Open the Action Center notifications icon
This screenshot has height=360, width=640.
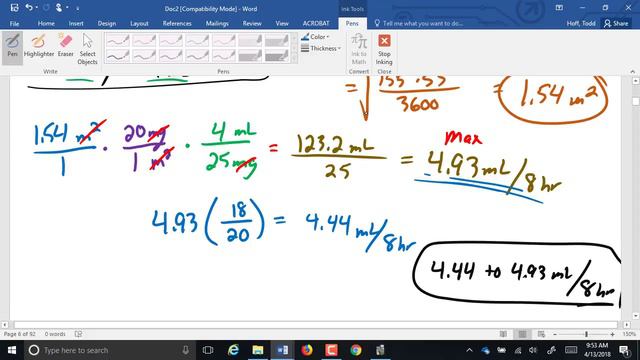[x=624, y=350]
